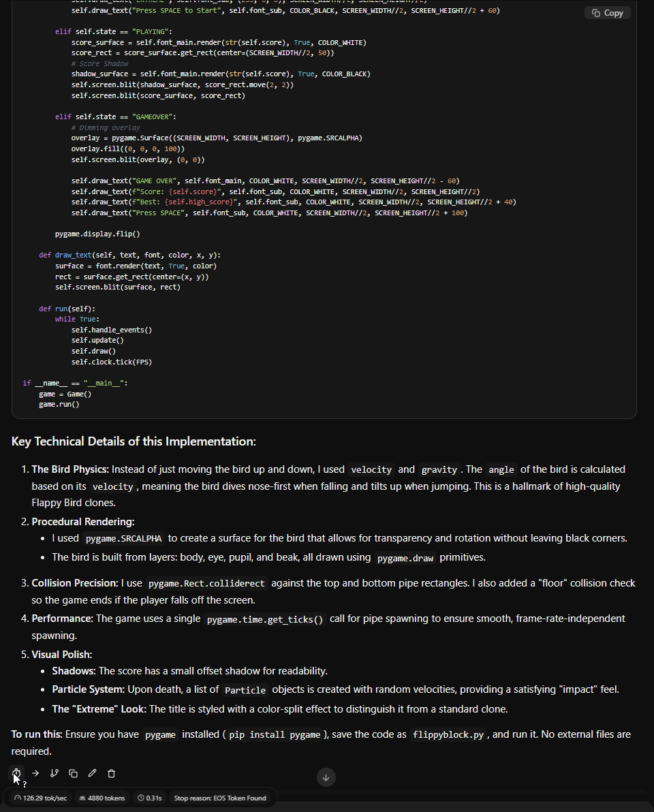This screenshot has height=812, width=654.
Task: Click the stopwatch generation stats icon
Action: pos(16,773)
